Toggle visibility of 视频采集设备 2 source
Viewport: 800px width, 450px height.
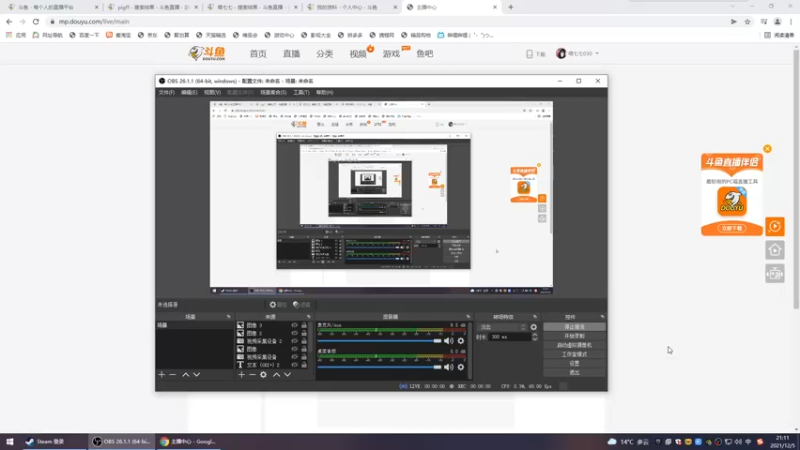(294, 341)
